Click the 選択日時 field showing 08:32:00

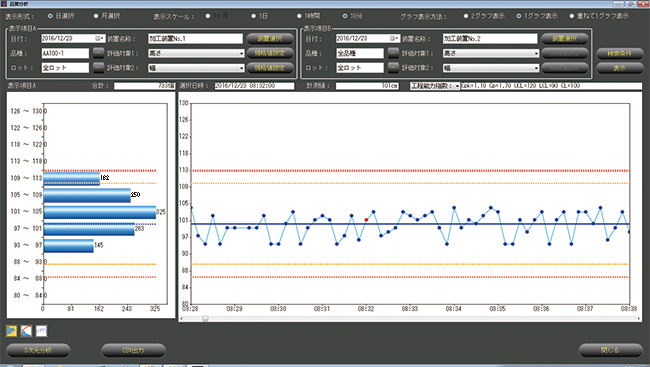point(254,86)
